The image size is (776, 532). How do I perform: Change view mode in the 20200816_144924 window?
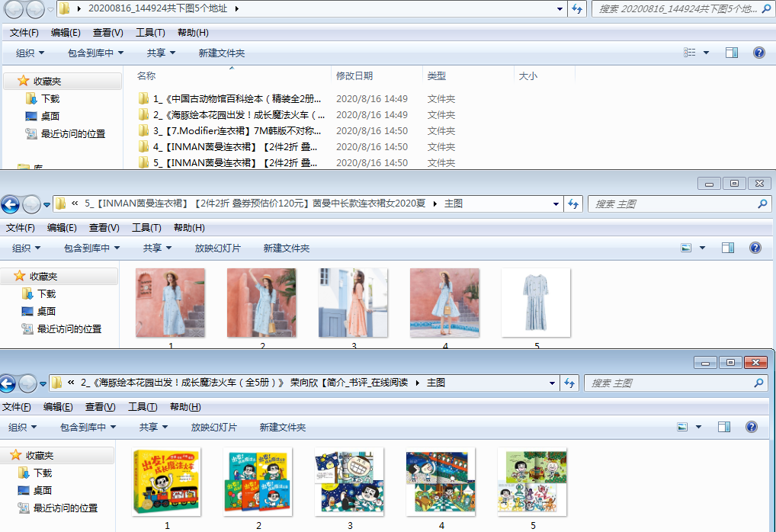tap(689, 53)
